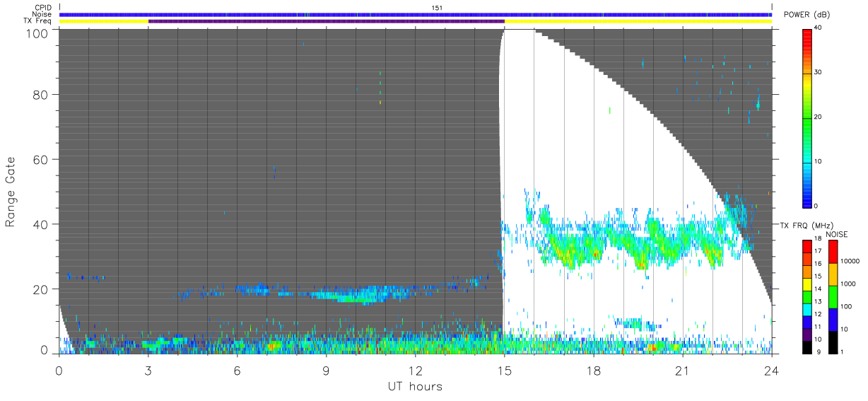
Task: Click the CPID label at top left
Action: click(x=43, y=8)
